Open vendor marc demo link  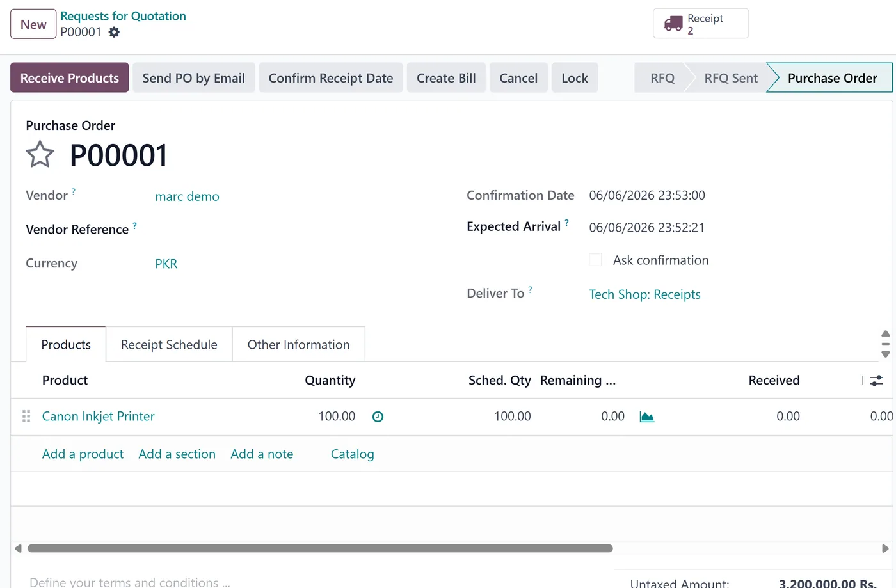tap(187, 196)
